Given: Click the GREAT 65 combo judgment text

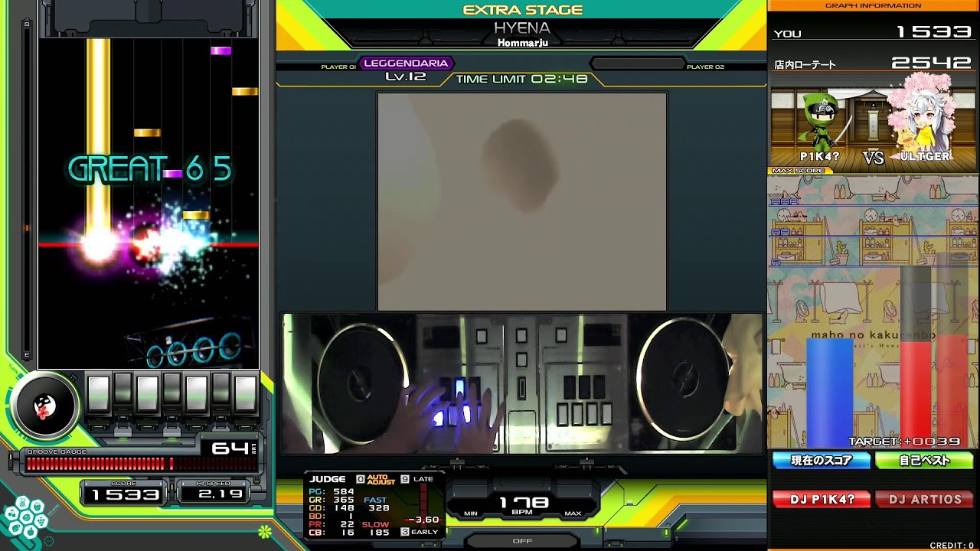Looking at the screenshot, I should (x=150, y=169).
